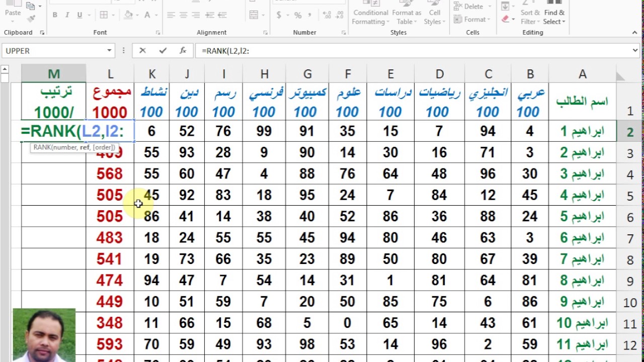Screen dimensions: 644x362
Task: Open Font settings dialog launcher
Action: [158, 33]
